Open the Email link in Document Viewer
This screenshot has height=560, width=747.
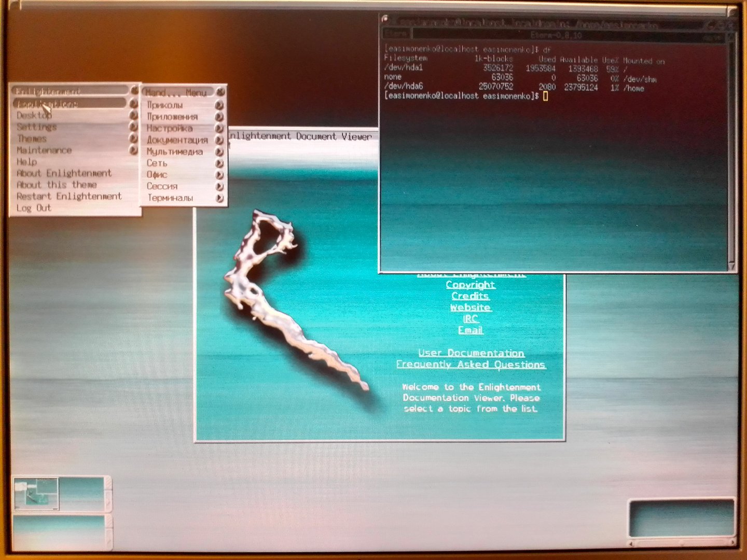pos(471,330)
